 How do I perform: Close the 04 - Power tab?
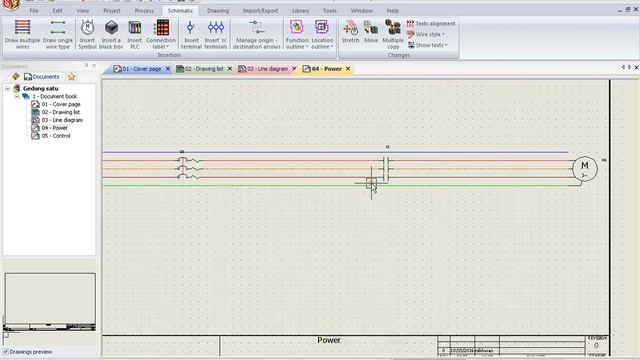348,69
